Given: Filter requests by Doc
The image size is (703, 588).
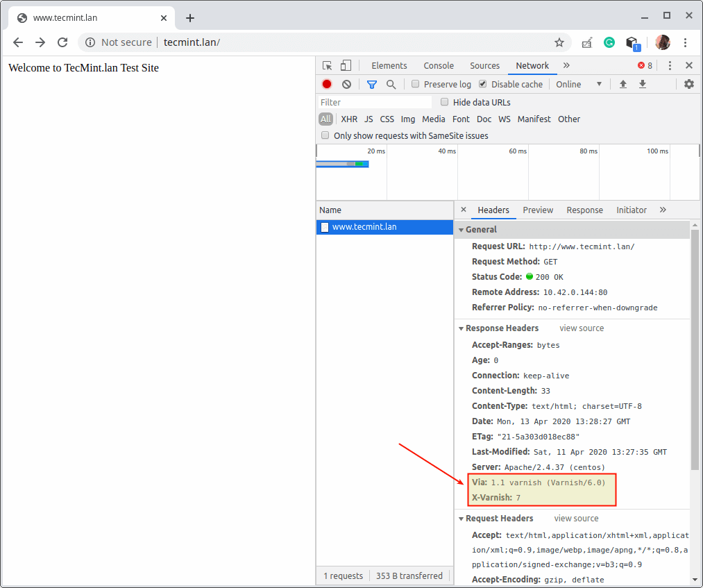Looking at the screenshot, I should 484,119.
